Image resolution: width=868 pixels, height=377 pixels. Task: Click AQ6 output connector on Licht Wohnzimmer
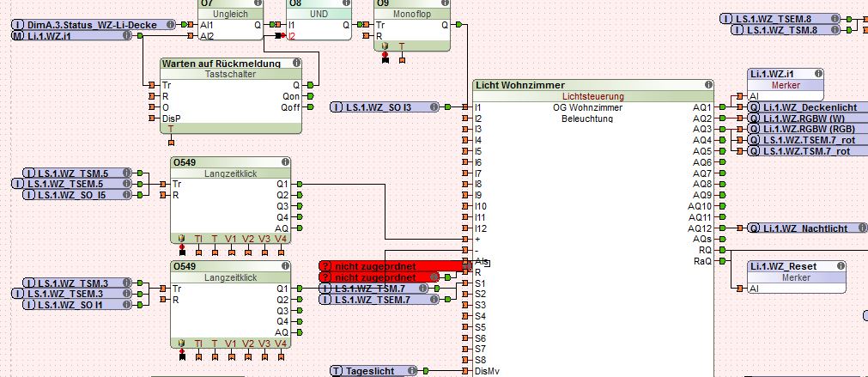tap(722, 162)
